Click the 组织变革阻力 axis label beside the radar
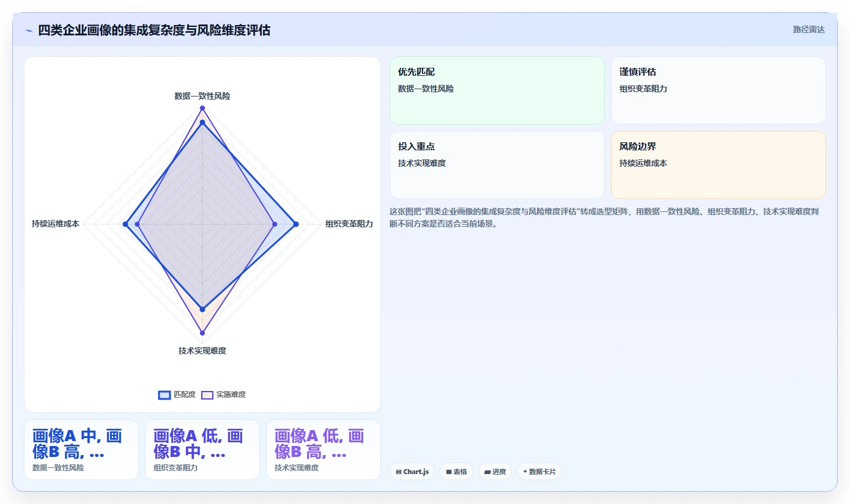Viewport: 850px width, 504px height. coord(349,224)
